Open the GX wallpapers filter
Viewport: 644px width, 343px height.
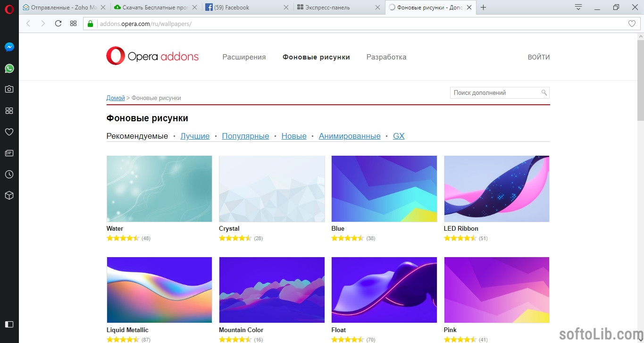[399, 136]
